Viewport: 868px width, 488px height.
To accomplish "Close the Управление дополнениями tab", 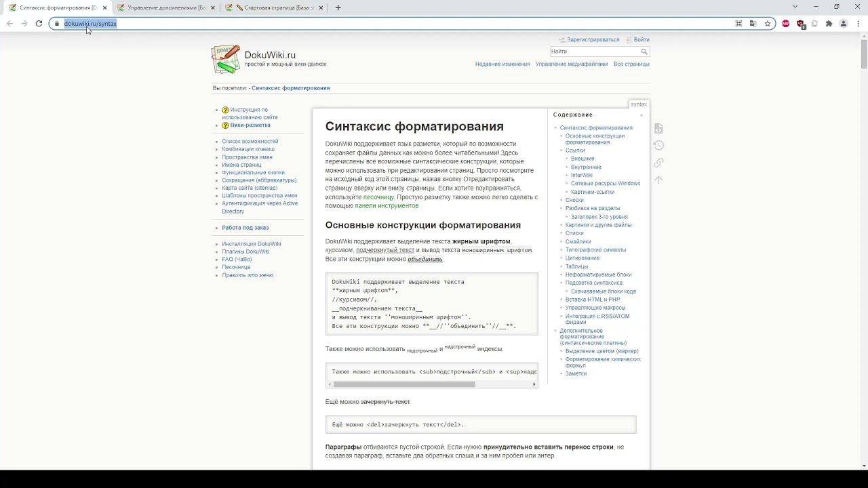I will pos(213,7).
